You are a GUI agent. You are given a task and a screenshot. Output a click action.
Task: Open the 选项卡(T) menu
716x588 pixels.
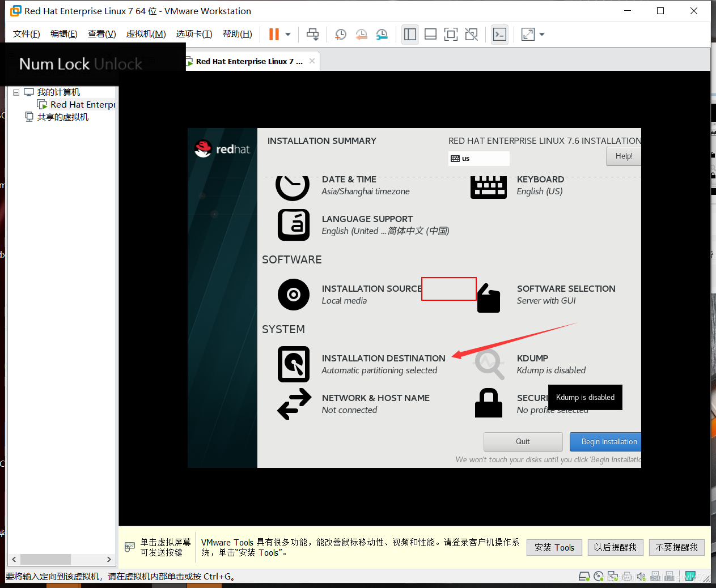coord(194,34)
